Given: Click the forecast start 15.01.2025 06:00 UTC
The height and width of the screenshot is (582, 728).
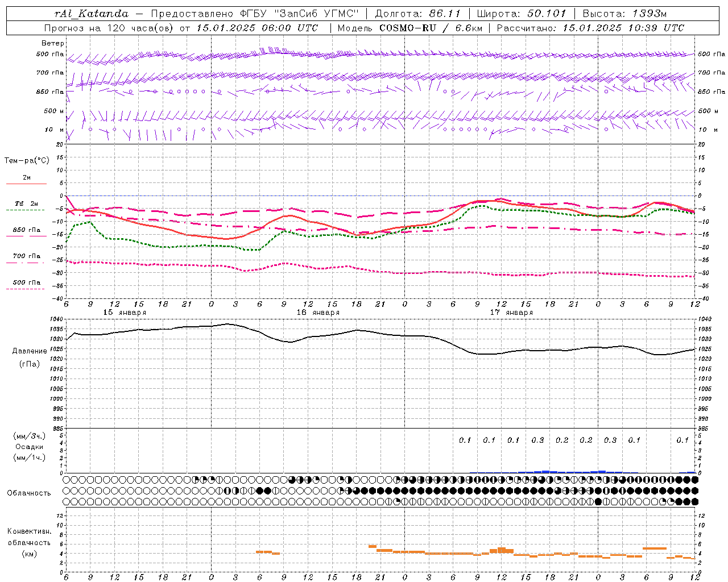Looking at the screenshot, I should click(x=257, y=28).
